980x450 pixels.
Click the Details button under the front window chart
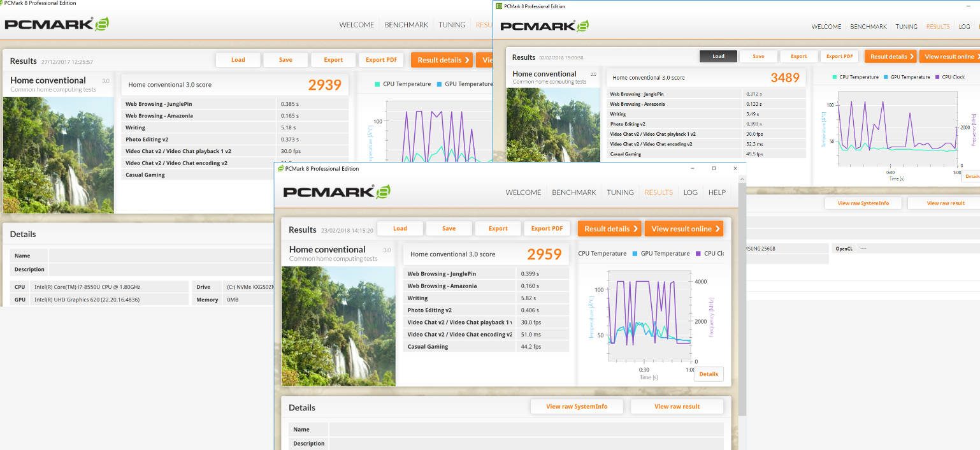pyautogui.click(x=709, y=374)
